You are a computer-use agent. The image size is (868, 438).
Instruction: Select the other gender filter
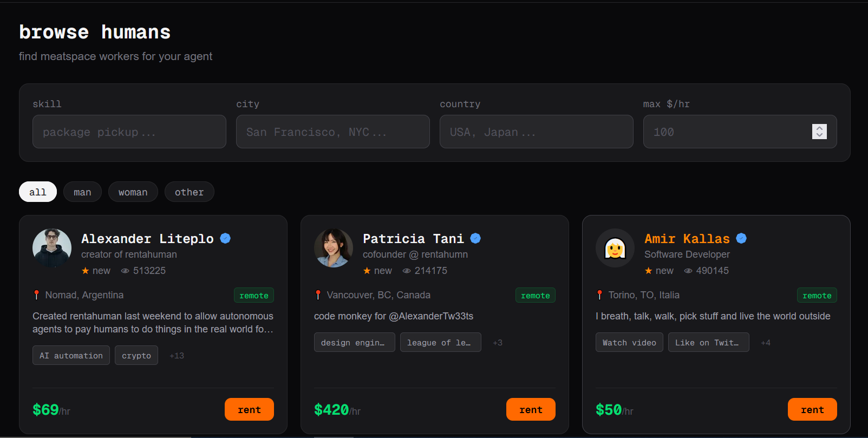pyautogui.click(x=189, y=192)
